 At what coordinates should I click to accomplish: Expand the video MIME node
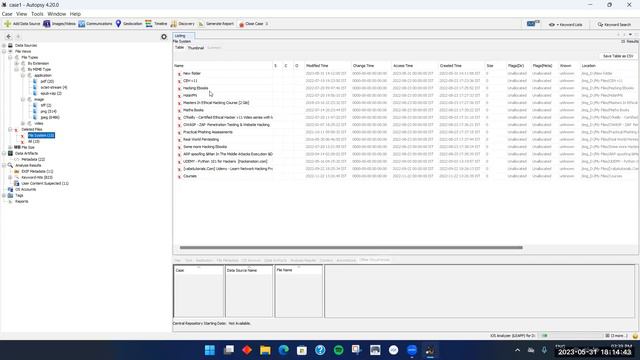(x=23, y=123)
